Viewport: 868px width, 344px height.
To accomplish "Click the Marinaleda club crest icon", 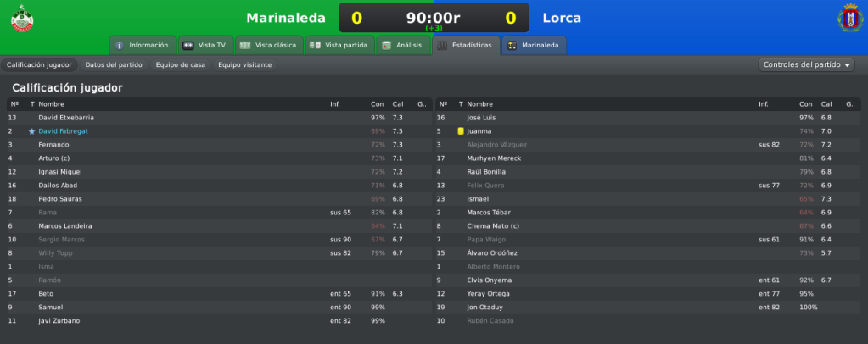I will click(x=22, y=19).
